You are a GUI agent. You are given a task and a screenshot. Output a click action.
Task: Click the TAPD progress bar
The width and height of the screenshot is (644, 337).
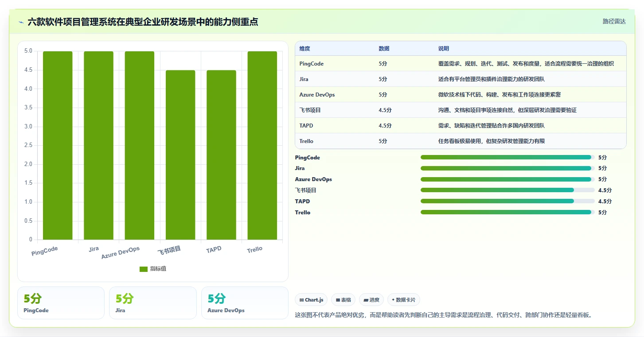(x=507, y=201)
